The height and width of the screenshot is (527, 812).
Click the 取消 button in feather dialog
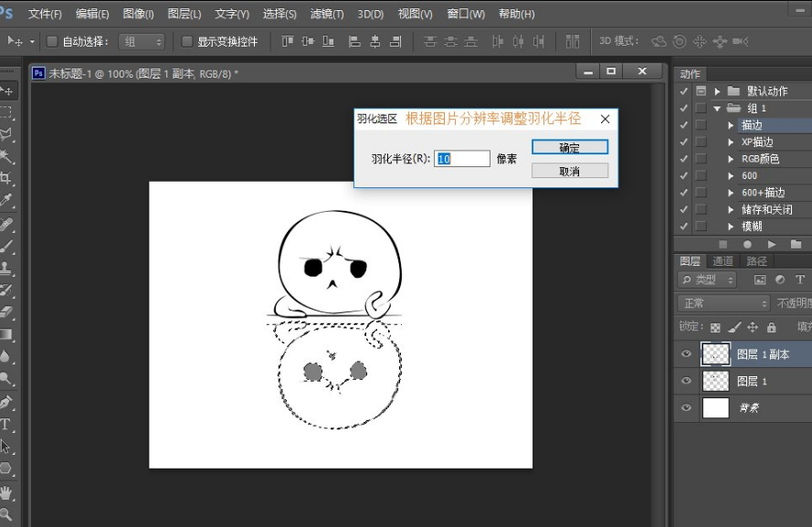pyautogui.click(x=569, y=171)
